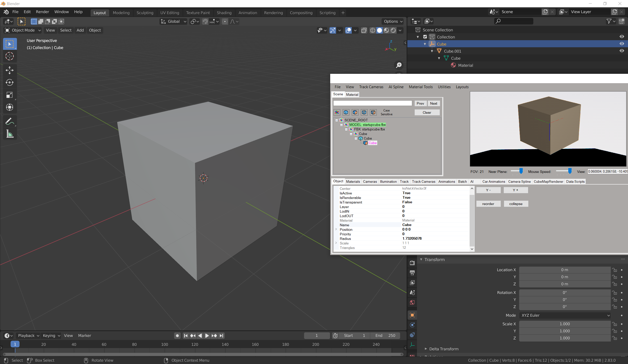The width and height of the screenshot is (628, 364).
Task: Hide the Cube.001 object with its eye icon
Action: pos(622,51)
